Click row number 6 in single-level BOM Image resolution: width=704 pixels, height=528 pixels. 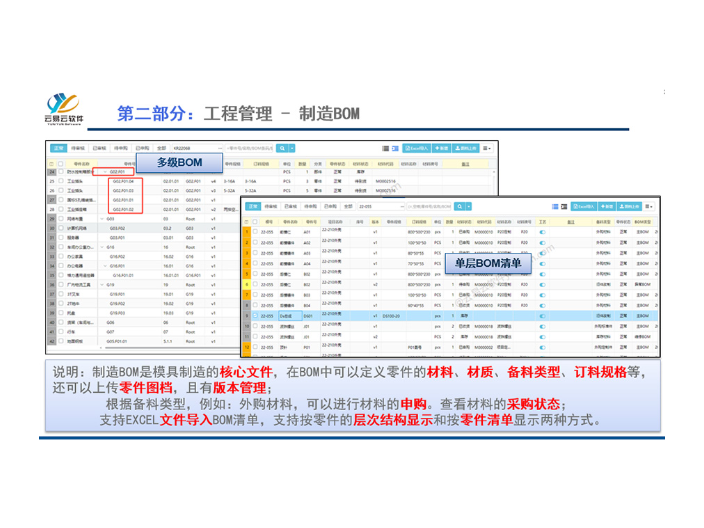246,285
